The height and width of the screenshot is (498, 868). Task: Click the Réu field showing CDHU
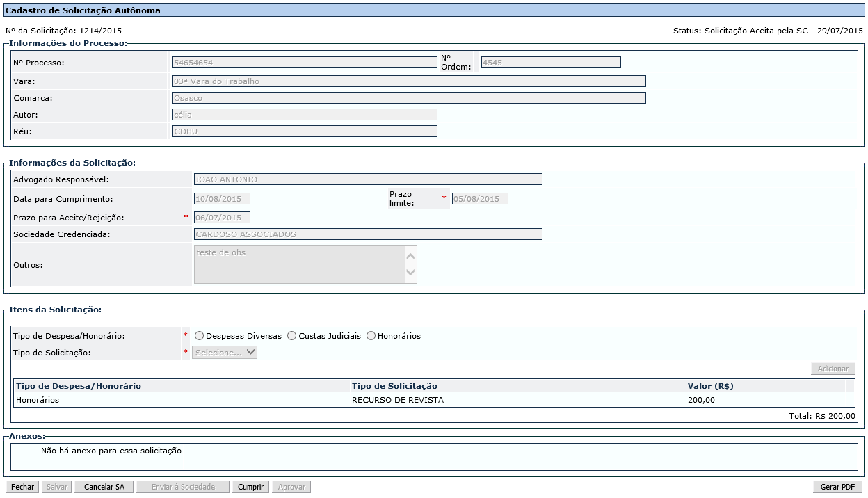pos(305,131)
